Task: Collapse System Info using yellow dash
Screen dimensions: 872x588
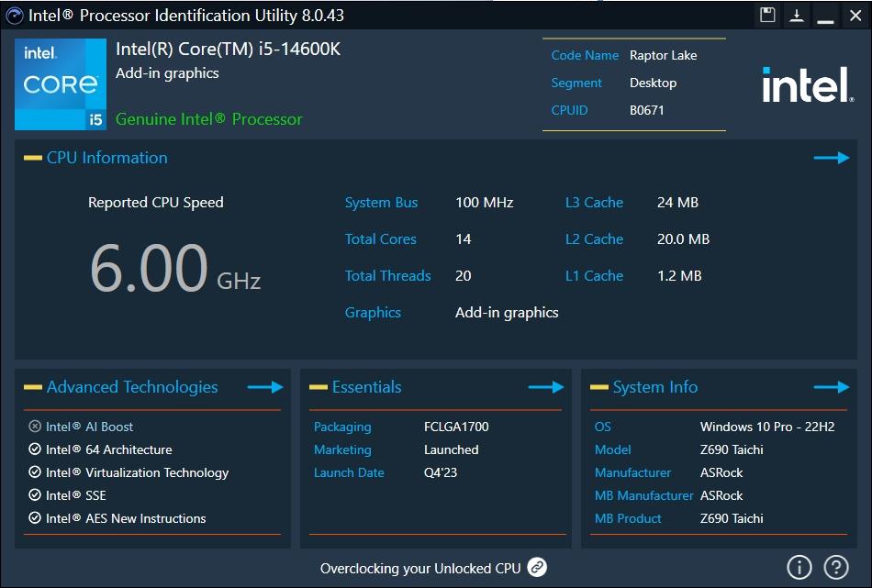Action: coord(599,387)
